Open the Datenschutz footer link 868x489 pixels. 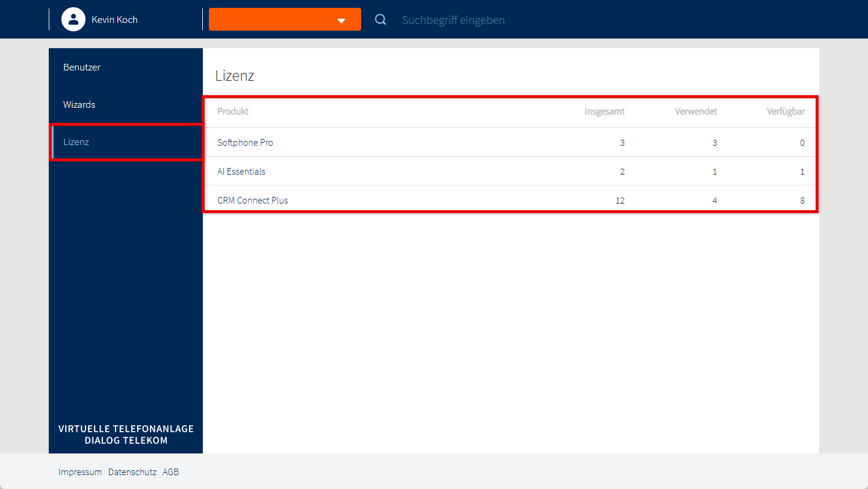click(x=132, y=472)
